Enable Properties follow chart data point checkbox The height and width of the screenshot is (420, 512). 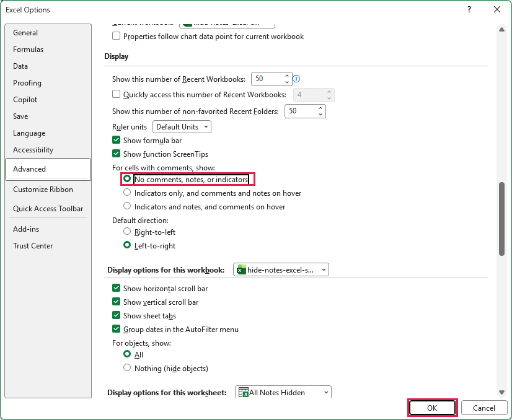117,36
